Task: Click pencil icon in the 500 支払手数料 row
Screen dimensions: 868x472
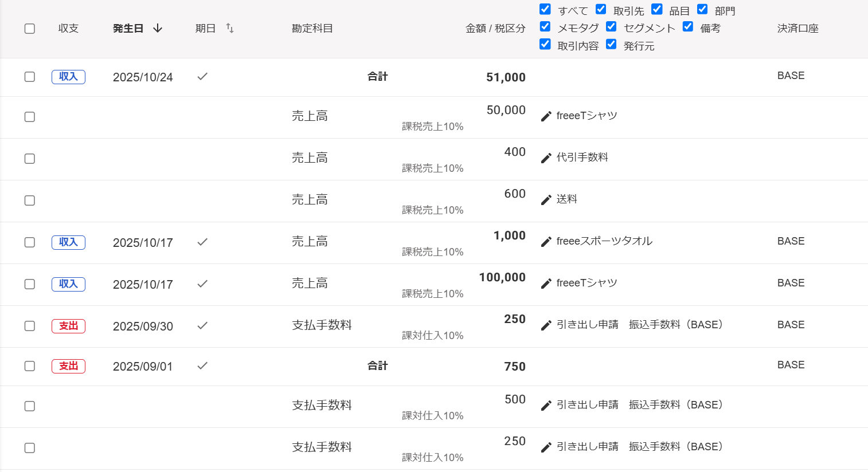Action: tap(546, 406)
